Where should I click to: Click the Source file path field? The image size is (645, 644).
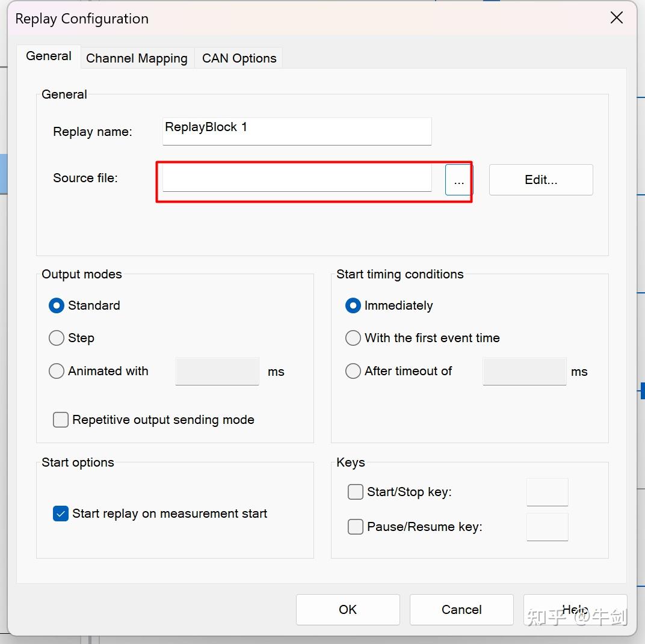coord(297,179)
